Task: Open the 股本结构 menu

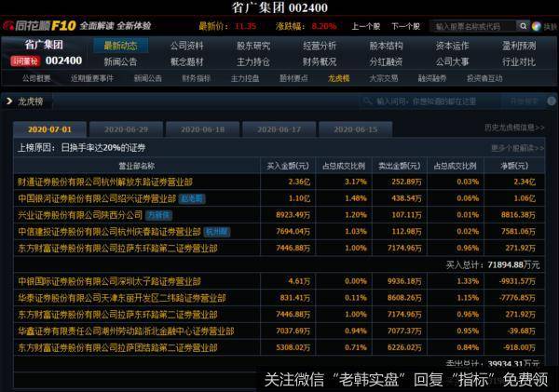Action: [x=386, y=46]
